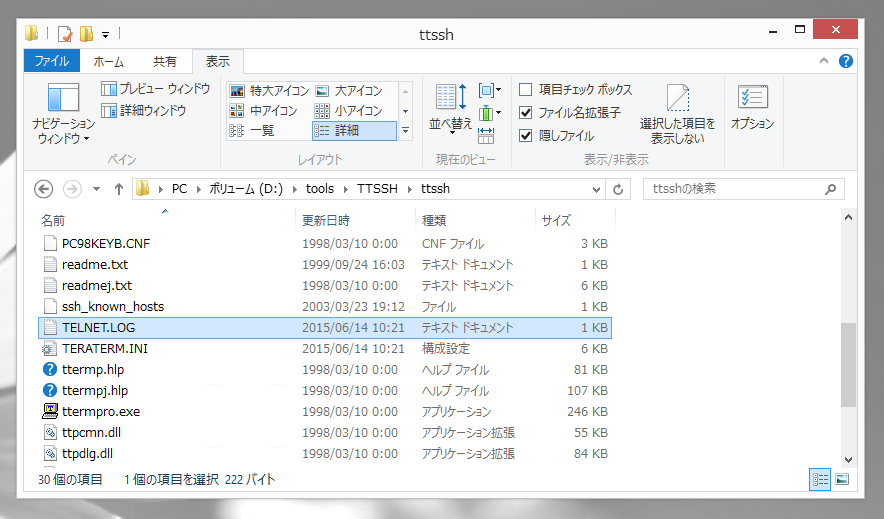The width and height of the screenshot is (884, 519).
Task: Select the TELNET.LOG file
Action: [x=325, y=327]
